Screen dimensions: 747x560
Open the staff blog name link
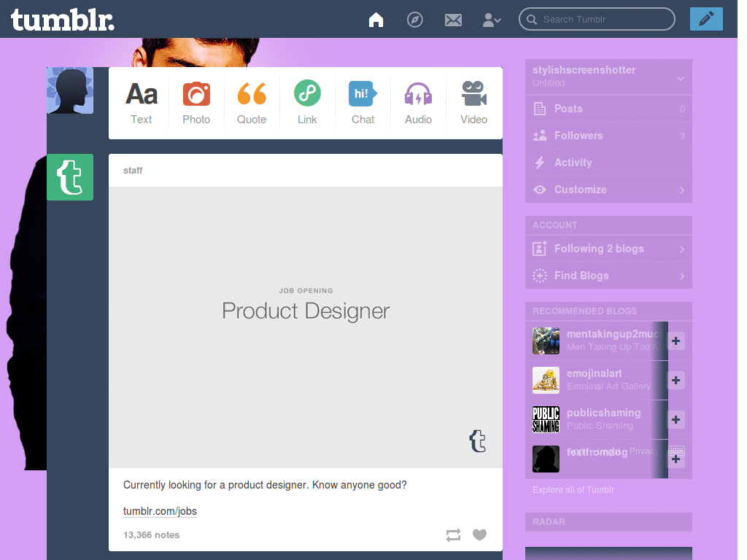coord(133,171)
